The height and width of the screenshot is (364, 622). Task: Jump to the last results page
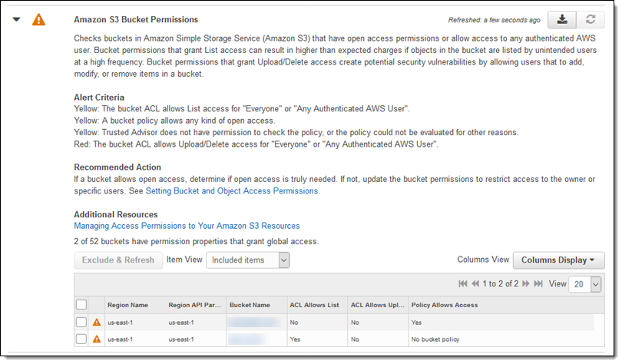538,284
